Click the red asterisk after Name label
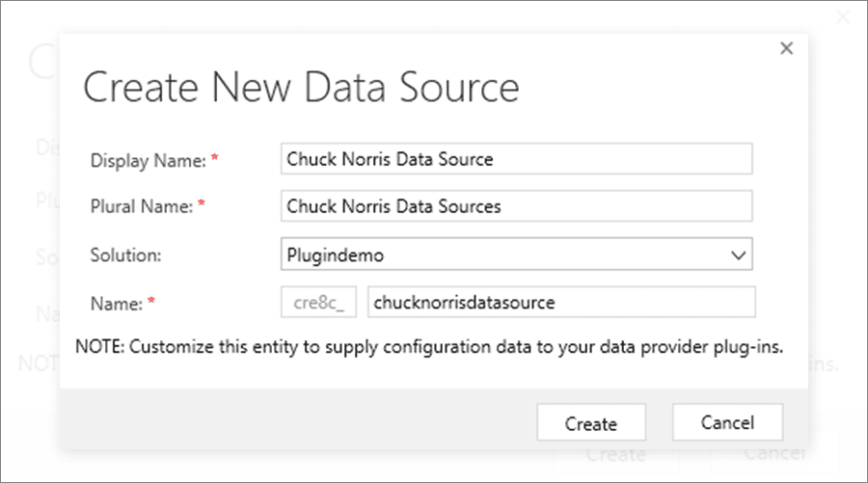This screenshot has width=868, height=483. click(151, 303)
